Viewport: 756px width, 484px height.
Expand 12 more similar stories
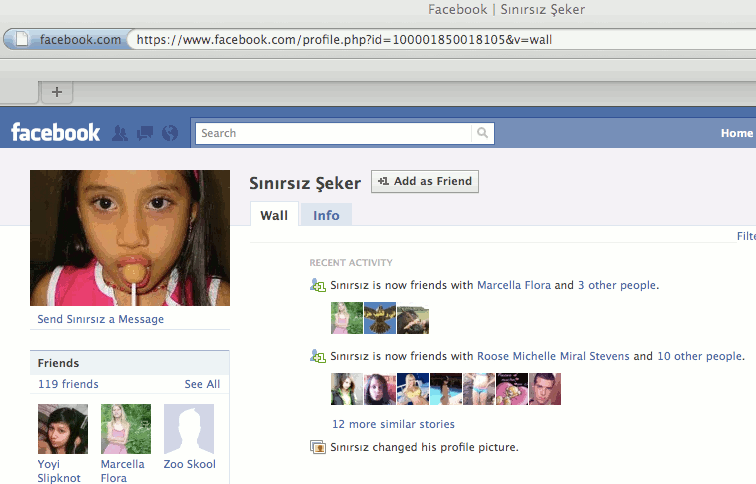click(393, 424)
